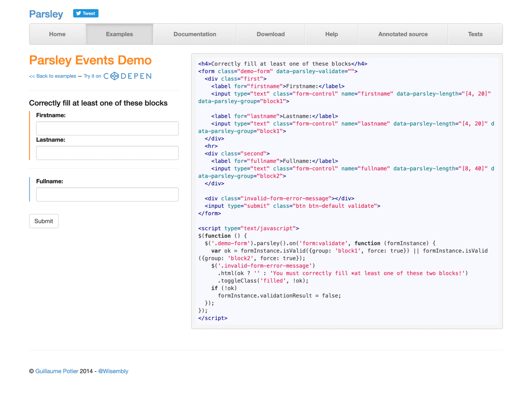Open the Tests page

(475, 34)
